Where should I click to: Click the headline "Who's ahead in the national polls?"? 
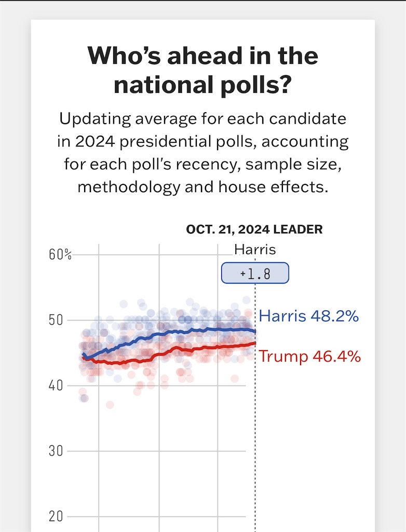click(203, 70)
